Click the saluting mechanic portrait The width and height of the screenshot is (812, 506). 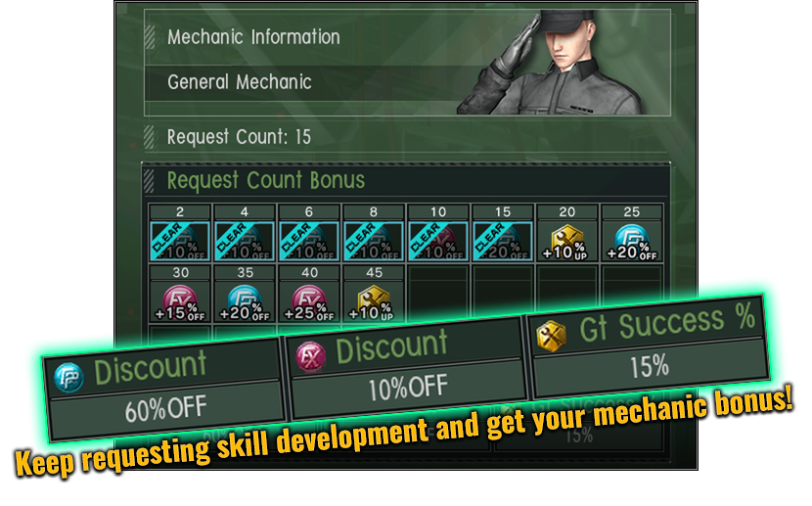pyautogui.click(x=559, y=63)
